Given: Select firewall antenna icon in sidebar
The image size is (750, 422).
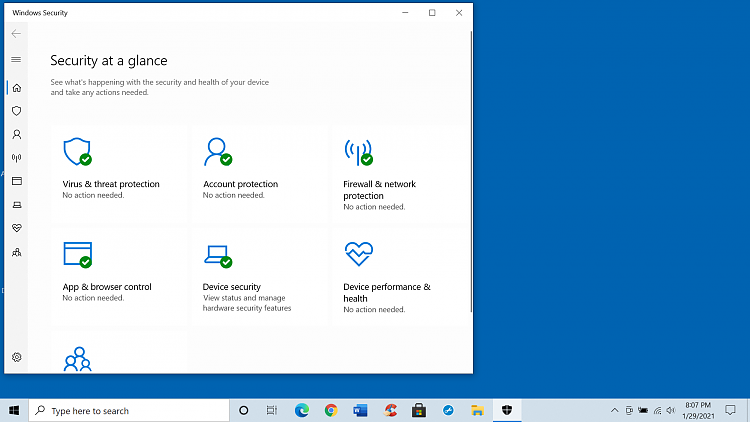Looking at the screenshot, I should tap(16, 157).
